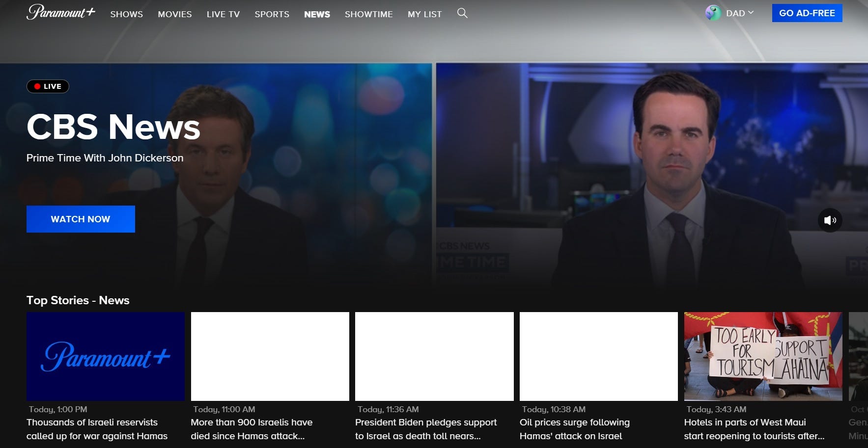Open 'President Biden pledges support to Israel' headline
This screenshot has height=448, width=868.
click(x=426, y=429)
